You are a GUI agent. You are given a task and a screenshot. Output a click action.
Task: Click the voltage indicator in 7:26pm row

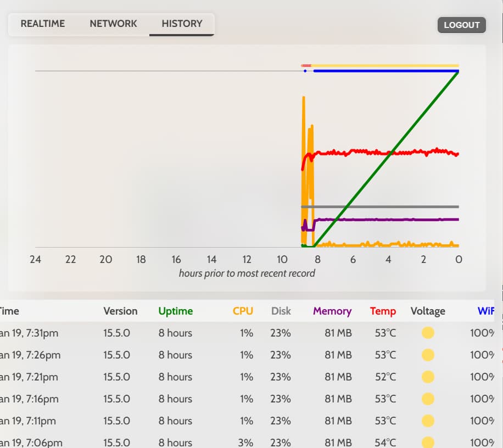(428, 355)
